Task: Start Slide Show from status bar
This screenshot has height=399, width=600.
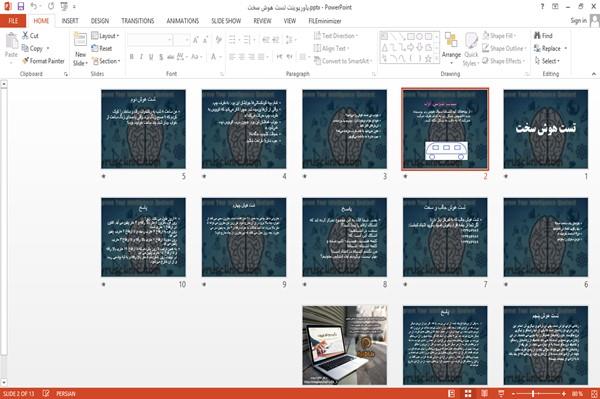Action: tap(501, 394)
